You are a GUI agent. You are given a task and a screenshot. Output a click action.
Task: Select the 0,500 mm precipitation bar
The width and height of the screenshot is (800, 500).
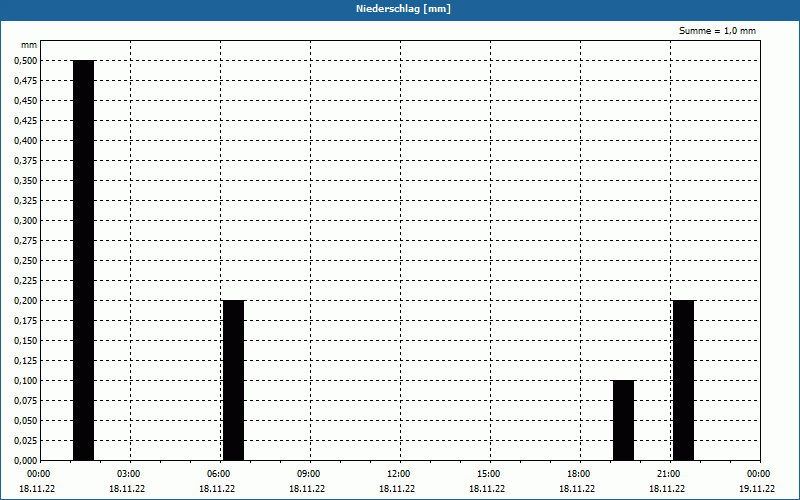click(x=84, y=260)
